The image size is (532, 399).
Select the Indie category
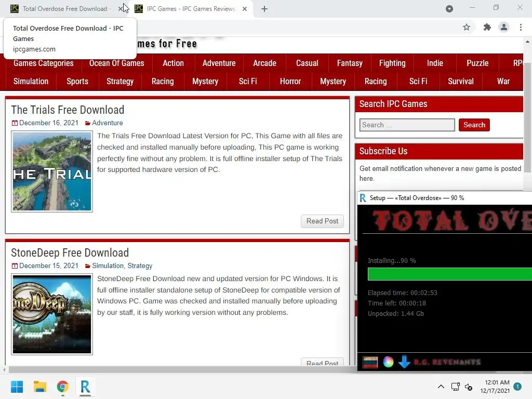pyautogui.click(x=435, y=63)
